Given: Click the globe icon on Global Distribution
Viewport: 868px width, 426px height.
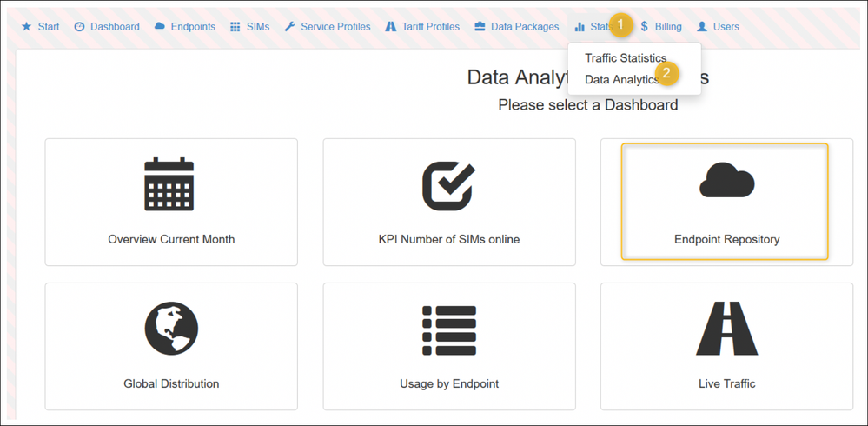Looking at the screenshot, I should tap(172, 329).
